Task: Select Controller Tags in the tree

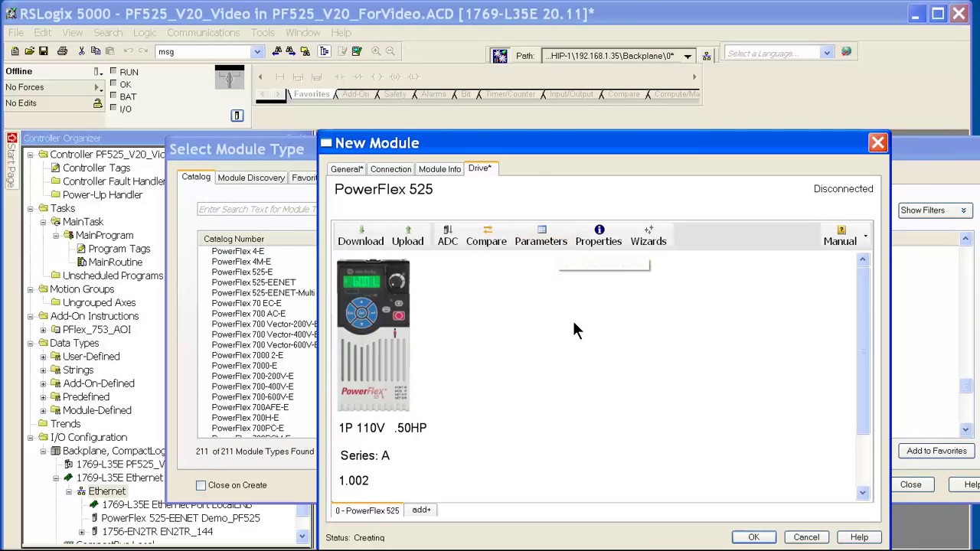Action: (96, 168)
